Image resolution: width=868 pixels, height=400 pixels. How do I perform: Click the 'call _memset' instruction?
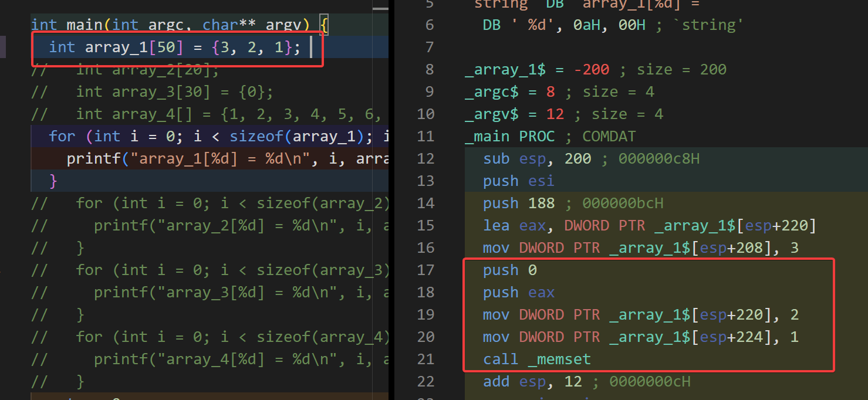536,360
